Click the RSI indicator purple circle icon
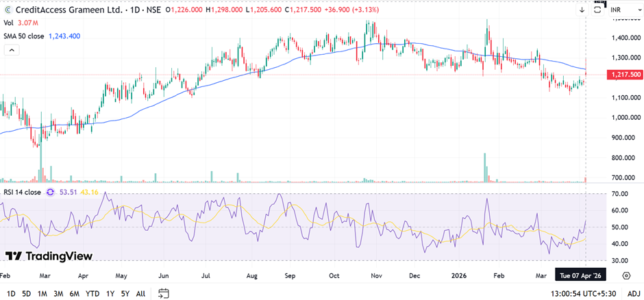Screen dimensions: 644x300 click(x=50, y=192)
